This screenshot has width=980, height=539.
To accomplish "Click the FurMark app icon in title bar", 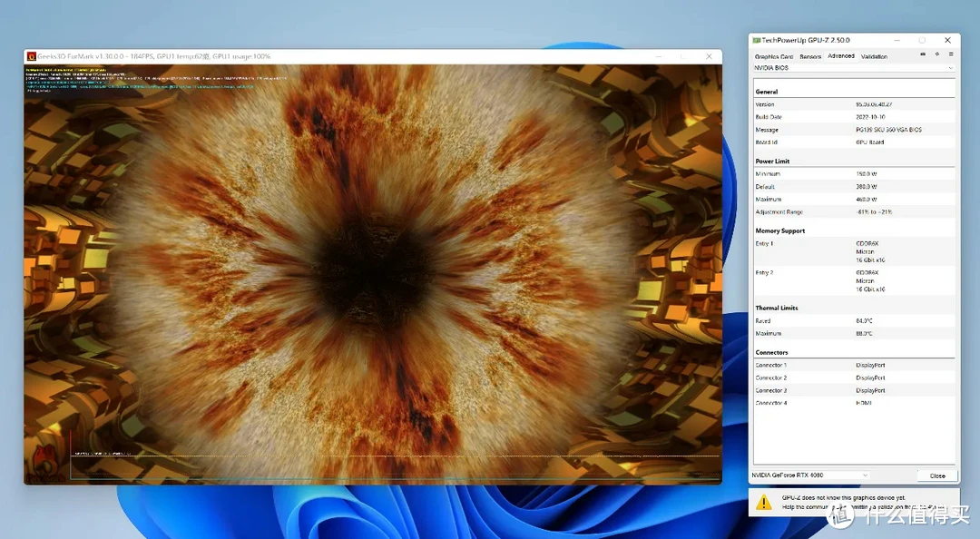I will coord(32,56).
